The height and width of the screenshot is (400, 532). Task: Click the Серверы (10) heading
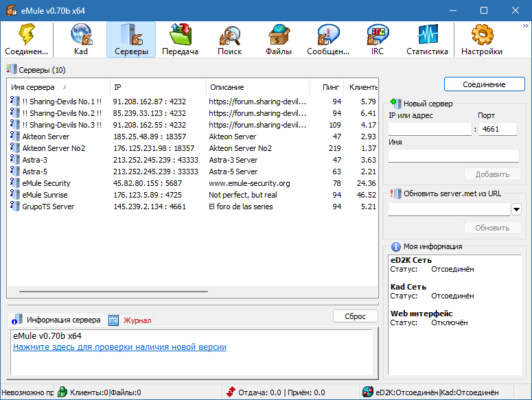click(42, 70)
